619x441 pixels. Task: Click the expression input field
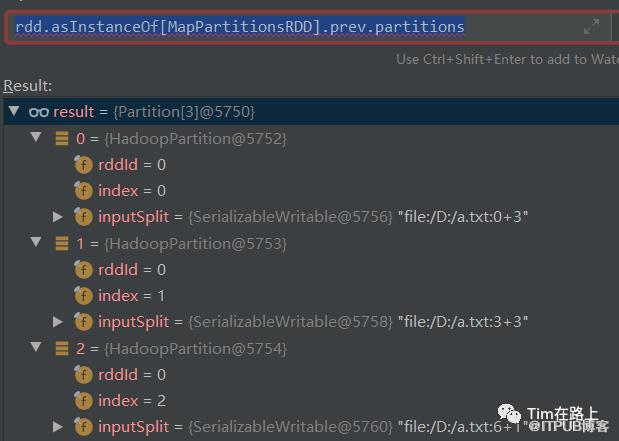290,26
